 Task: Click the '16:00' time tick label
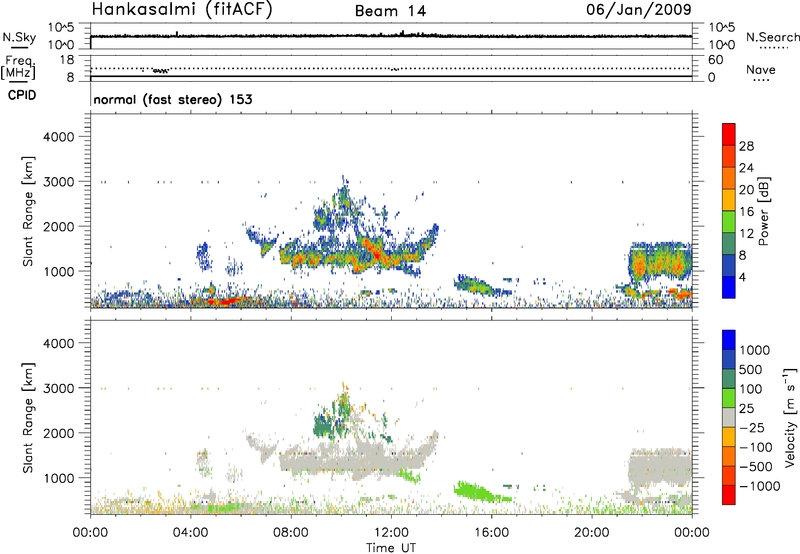491,533
